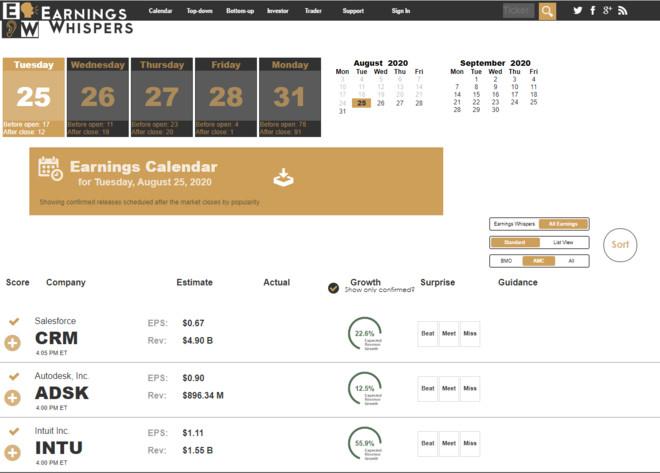The image size is (660, 473).
Task: Click Meet for Intuit INTU
Action: click(449, 444)
